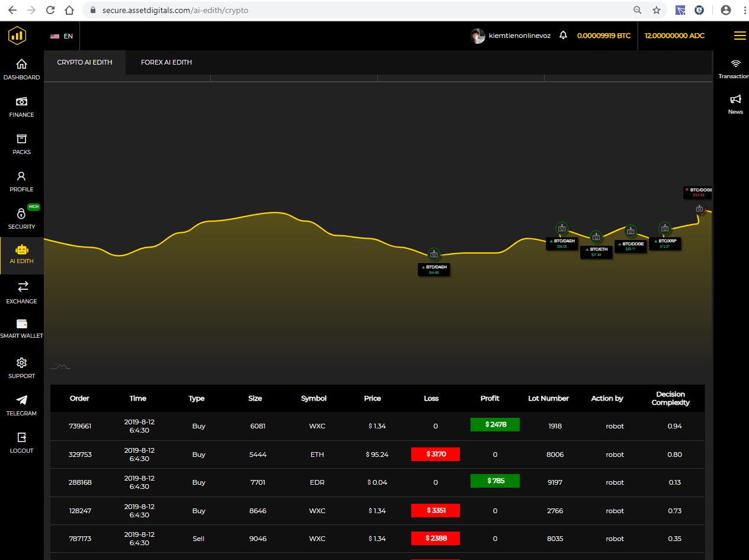The image size is (749, 560).
Task: Click the Telegram paper plane icon
Action: (x=21, y=401)
